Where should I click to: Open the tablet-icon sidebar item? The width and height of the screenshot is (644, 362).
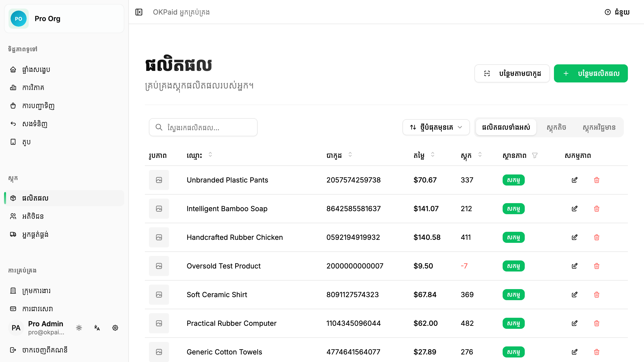coord(64,142)
